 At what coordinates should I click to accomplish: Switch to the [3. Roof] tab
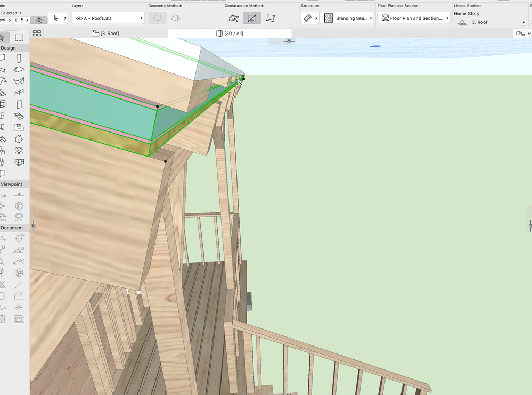[105, 34]
